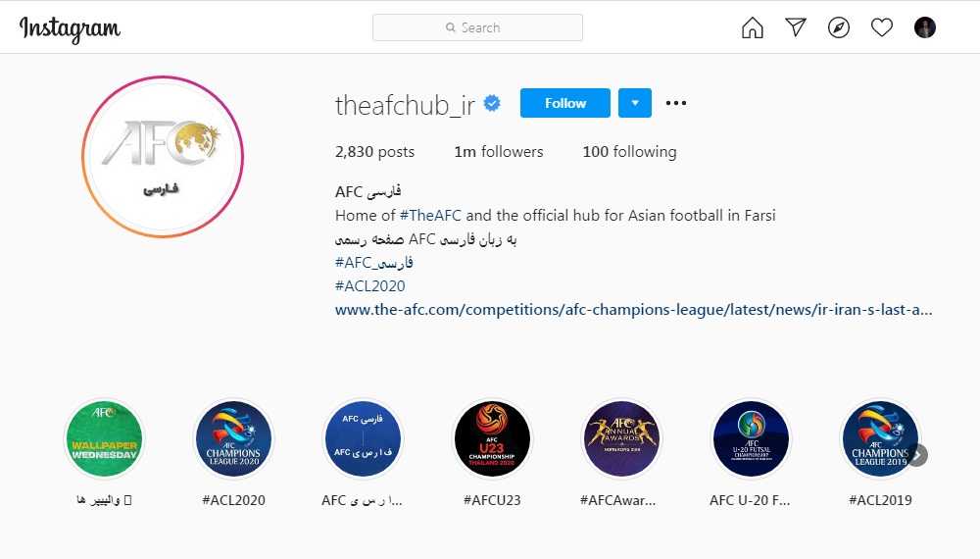Open the Wallpaper Wednesday highlight
This screenshot has width=980, height=559.
pos(105,439)
